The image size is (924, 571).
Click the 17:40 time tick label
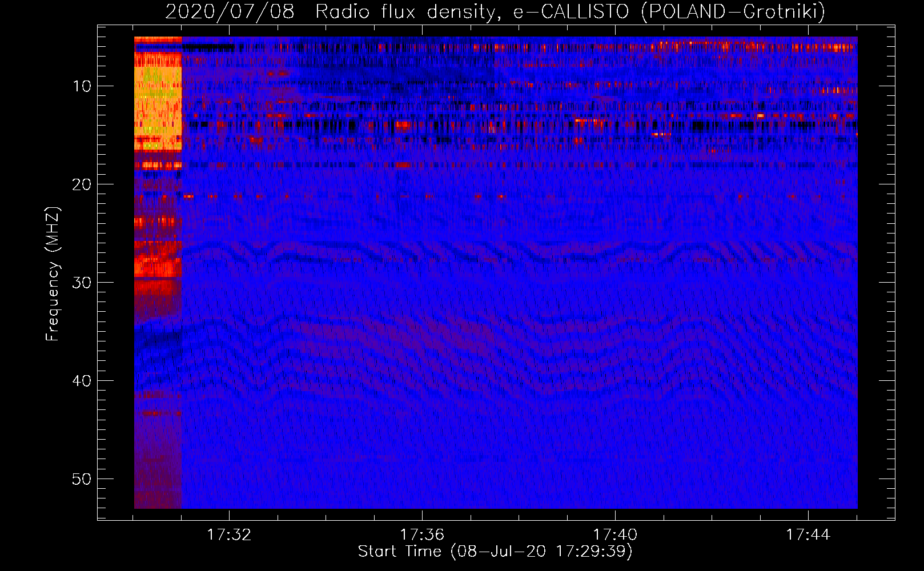click(615, 534)
